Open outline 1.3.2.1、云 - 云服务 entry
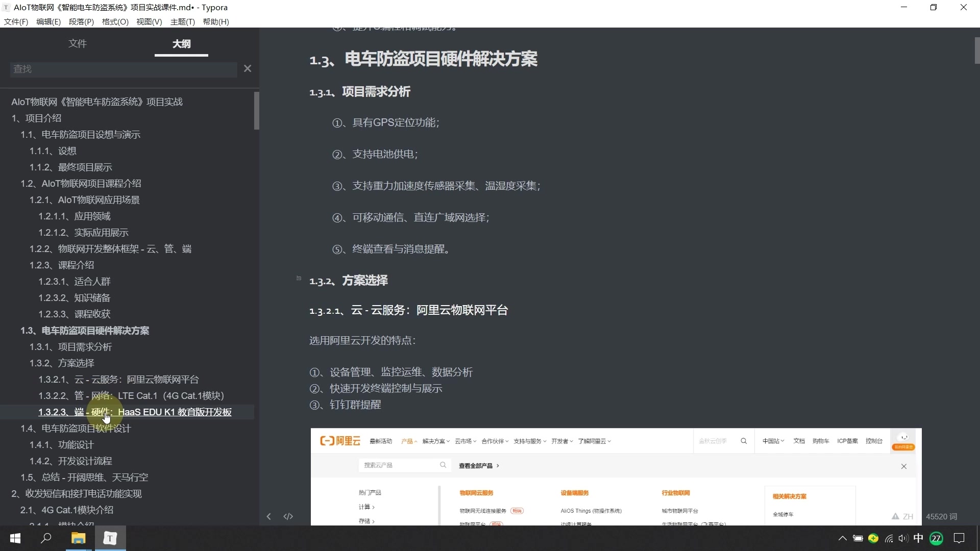 [x=118, y=380]
